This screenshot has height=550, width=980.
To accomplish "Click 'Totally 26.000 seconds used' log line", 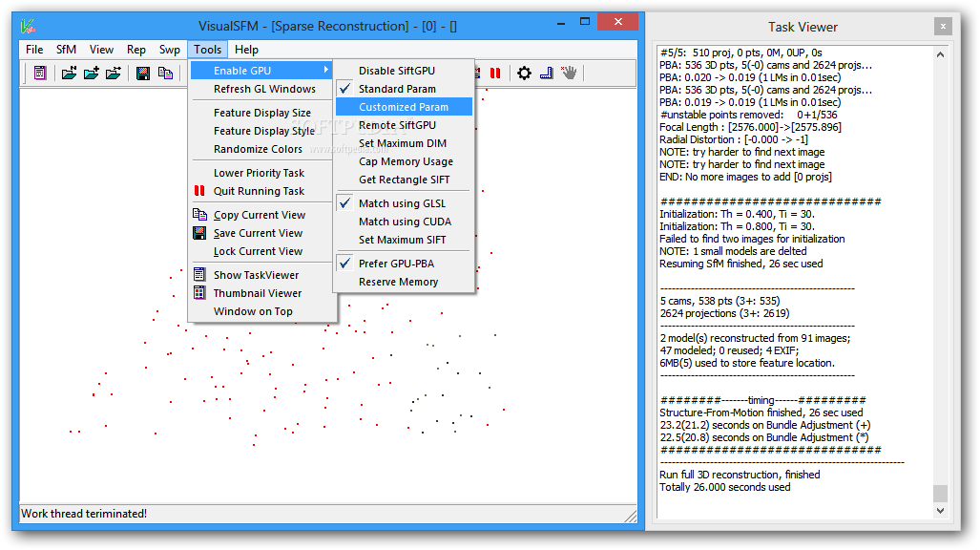I will (x=724, y=487).
